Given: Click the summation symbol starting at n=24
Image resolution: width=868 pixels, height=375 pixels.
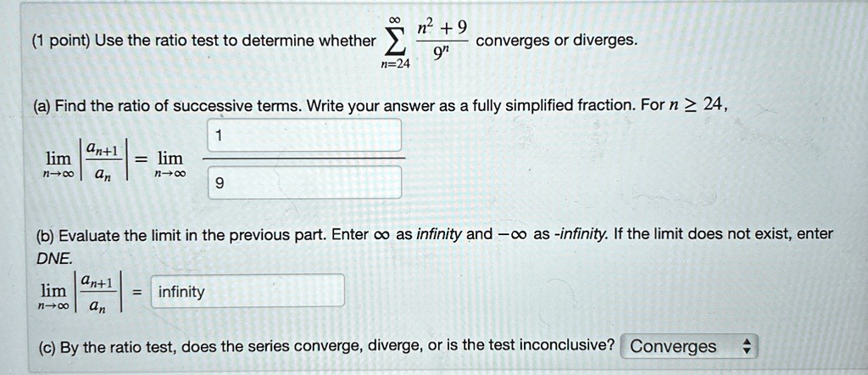Looking at the screenshot, I should (x=395, y=42).
